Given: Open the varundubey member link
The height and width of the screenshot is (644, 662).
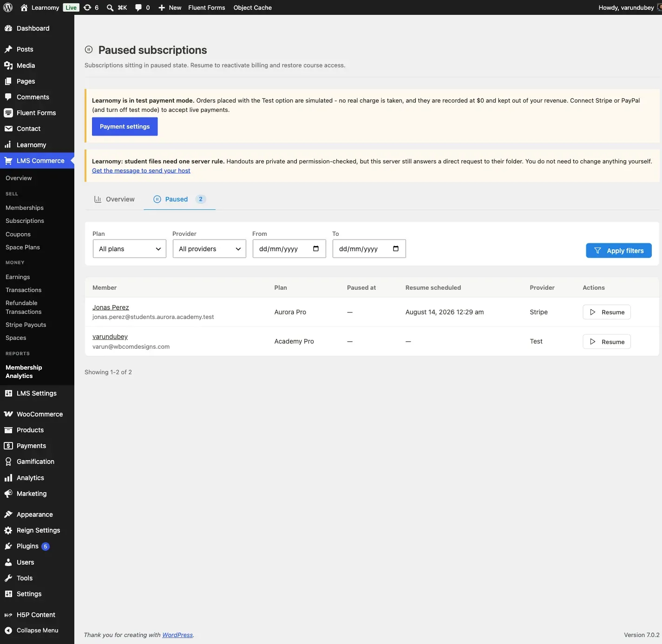Looking at the screenshot, I should point(110,337).
